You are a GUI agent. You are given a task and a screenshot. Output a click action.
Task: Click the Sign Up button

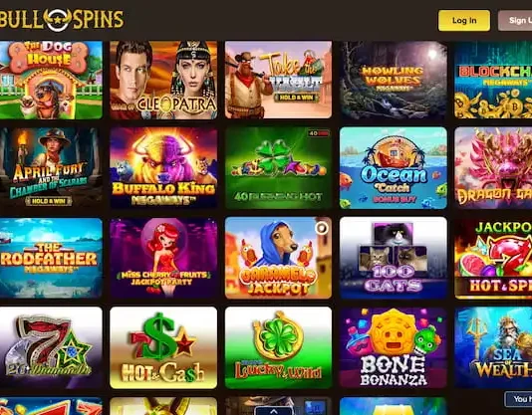tap(515, 20)
